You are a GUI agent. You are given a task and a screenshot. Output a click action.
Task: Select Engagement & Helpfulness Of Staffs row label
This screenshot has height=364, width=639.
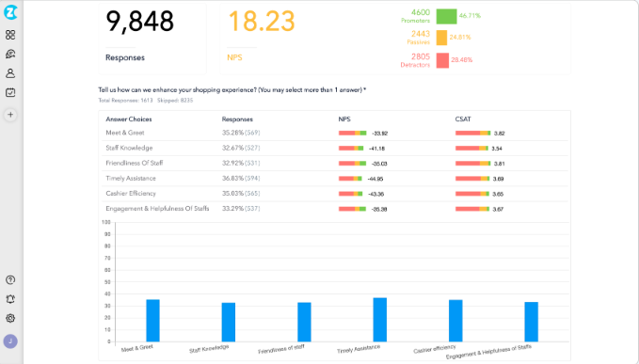[157, 209]
